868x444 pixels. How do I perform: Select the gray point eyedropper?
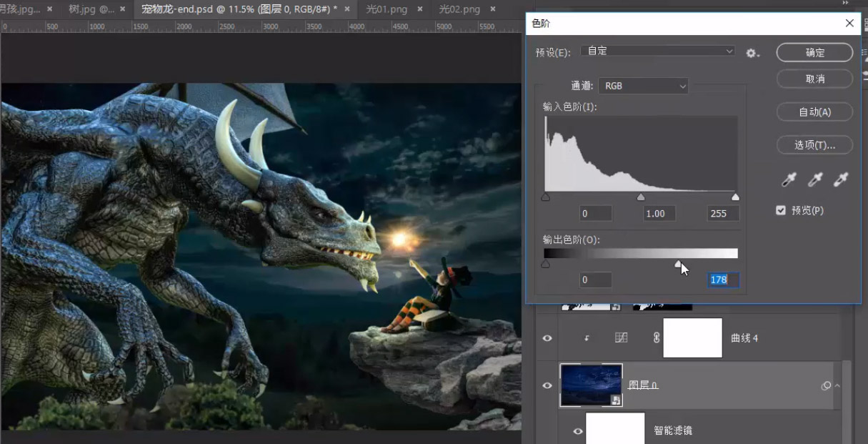click(815, 180)
